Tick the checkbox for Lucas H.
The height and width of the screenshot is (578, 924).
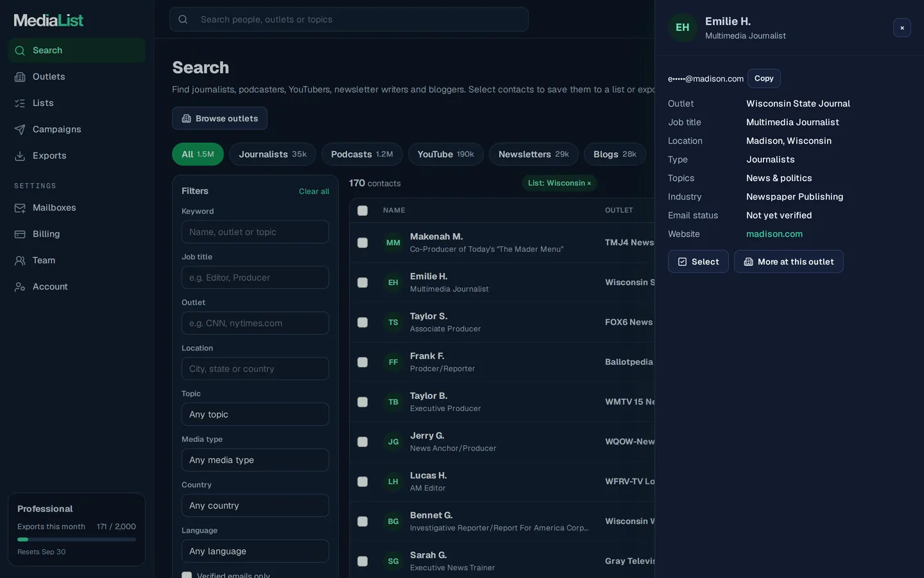[x=363, y=482]
